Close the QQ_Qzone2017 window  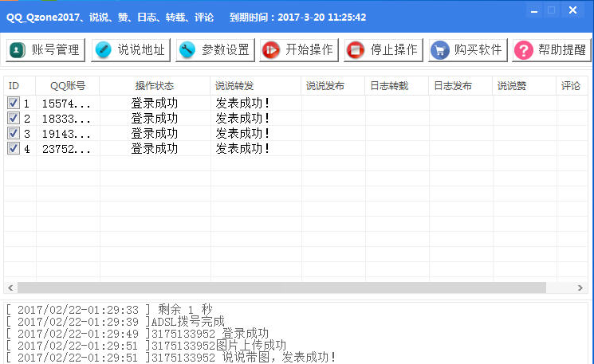(x=572, y=10)
